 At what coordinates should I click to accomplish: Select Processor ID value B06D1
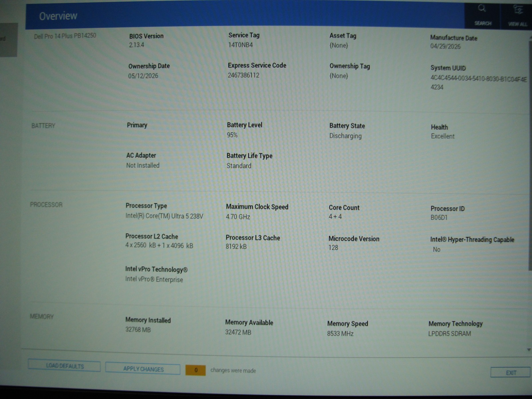[x=439, y=217]
